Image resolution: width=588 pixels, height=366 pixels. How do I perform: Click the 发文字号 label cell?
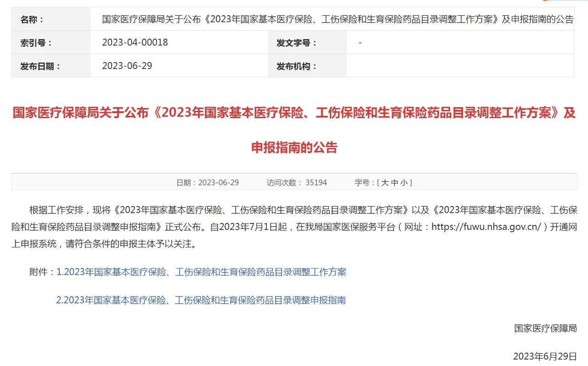307,43
